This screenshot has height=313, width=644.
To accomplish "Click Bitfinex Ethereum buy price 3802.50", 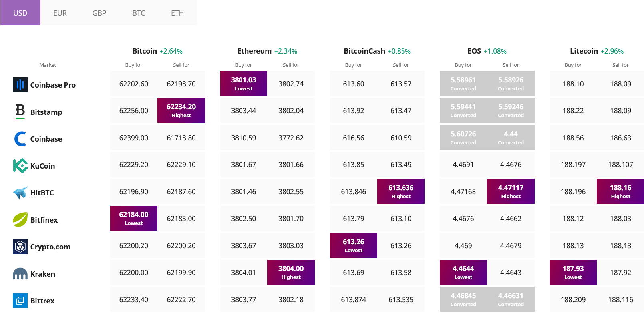I will [244, 219].
